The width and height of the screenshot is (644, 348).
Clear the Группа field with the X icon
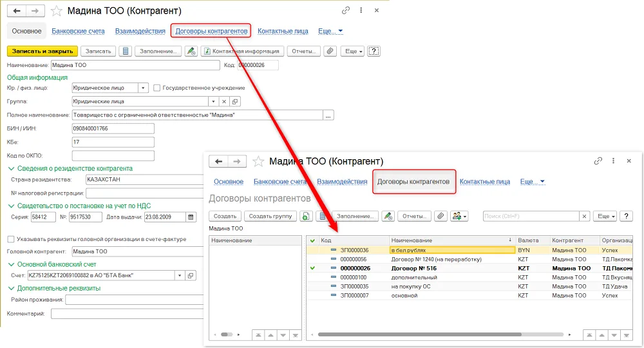point(224,101)
